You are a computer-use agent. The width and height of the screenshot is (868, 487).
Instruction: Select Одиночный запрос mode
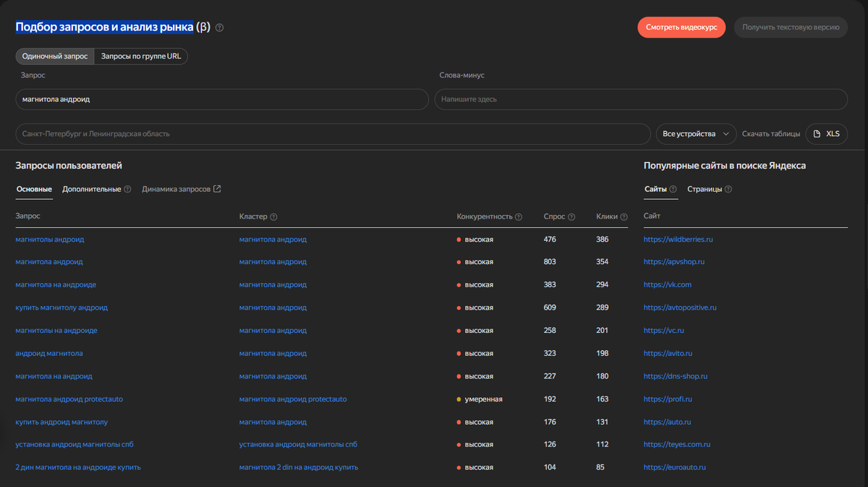tap(55, 56)
